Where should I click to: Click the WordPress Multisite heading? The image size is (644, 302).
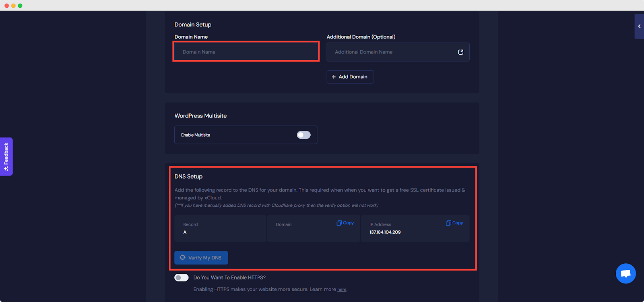tap(200, 116)
